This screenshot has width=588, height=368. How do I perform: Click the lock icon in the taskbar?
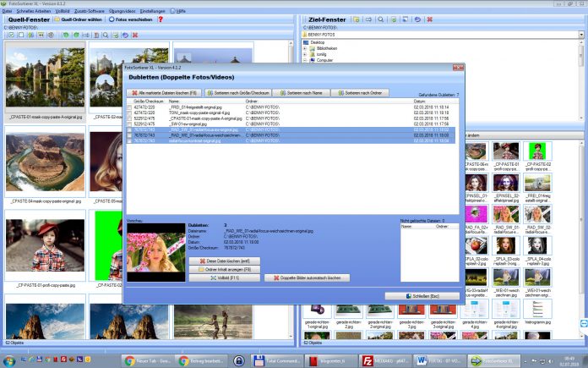239,361
